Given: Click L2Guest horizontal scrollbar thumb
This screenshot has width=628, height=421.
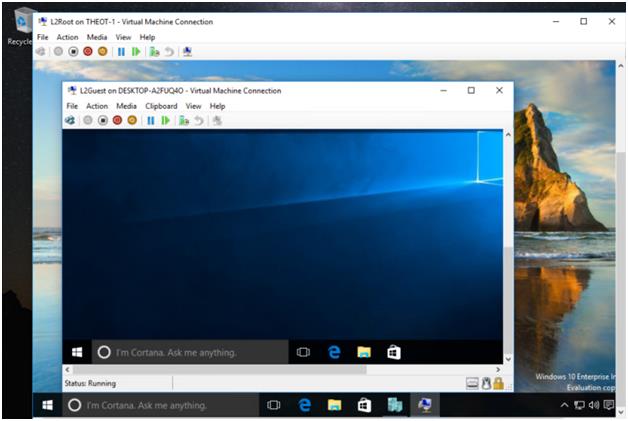Looking at the screenshot, I should click(x=219, y=369).
